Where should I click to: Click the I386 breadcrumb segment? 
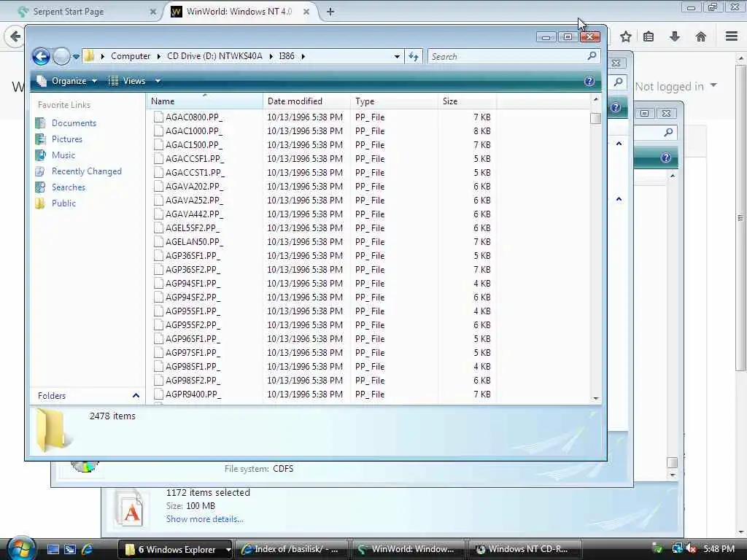click(x=287, y=56)
